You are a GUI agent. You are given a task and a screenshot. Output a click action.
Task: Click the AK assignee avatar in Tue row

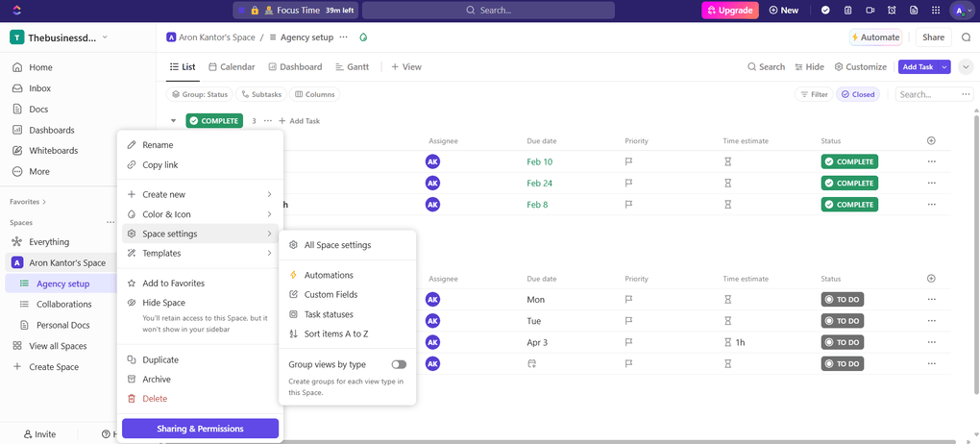(x=432, y=321)
